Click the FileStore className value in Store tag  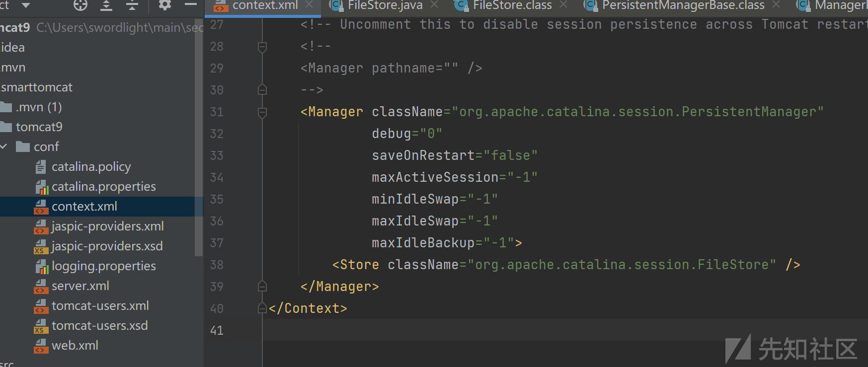pyautogui.click(x=622, y=265)
